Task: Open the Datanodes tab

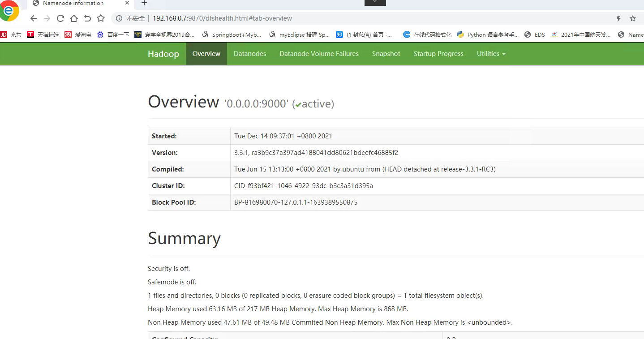Action: click(x=250, y=54)
